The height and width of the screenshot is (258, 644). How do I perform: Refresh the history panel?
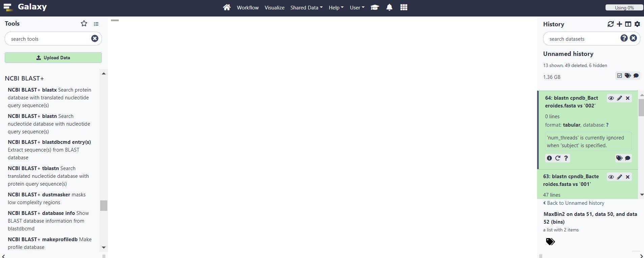coord(611,24)
